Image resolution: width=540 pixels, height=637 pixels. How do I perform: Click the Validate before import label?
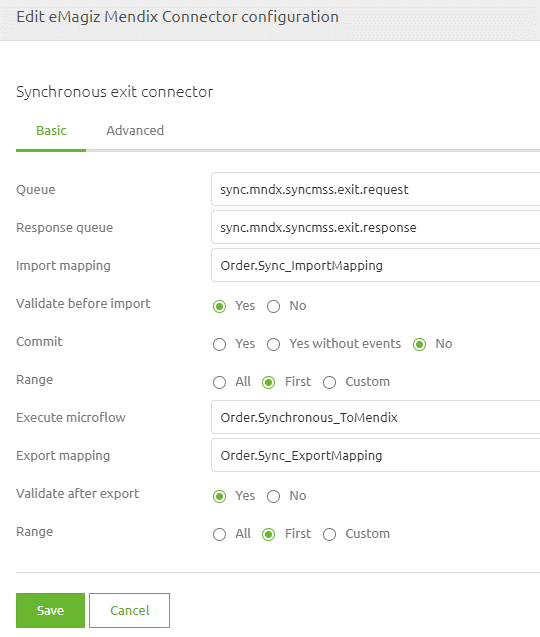tap(83, 303)
